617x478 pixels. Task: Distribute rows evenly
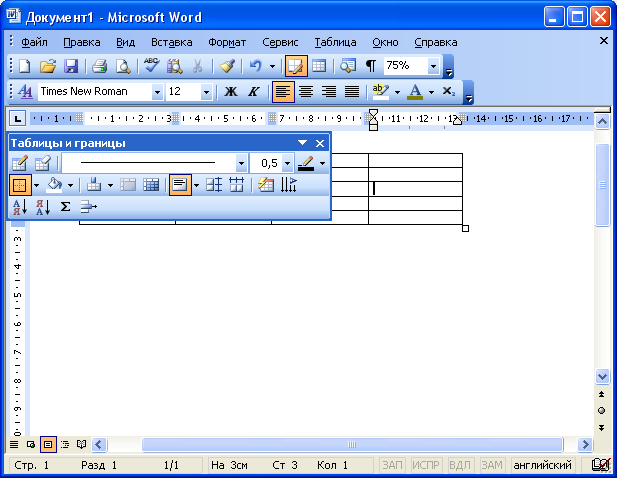pyautogui.click(x=214, y=185)
